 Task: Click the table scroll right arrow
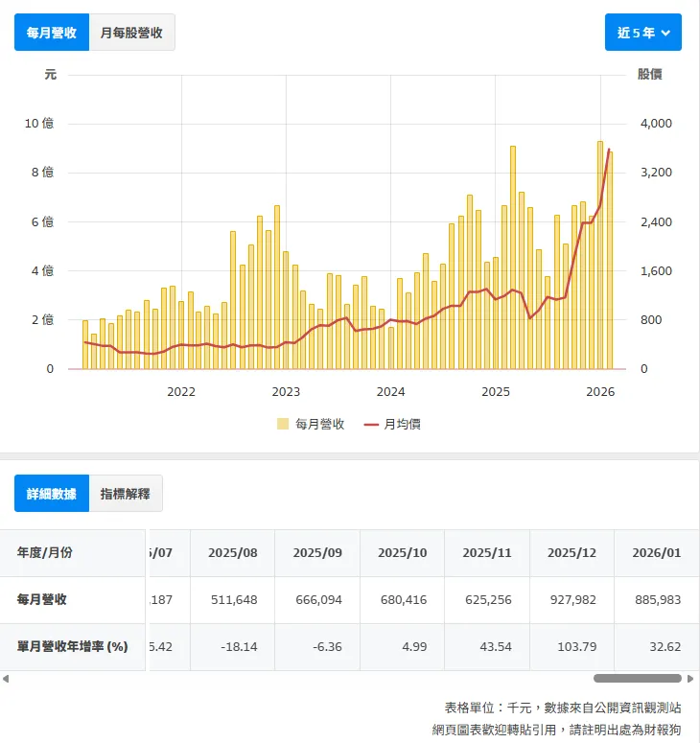coord(690,679)
